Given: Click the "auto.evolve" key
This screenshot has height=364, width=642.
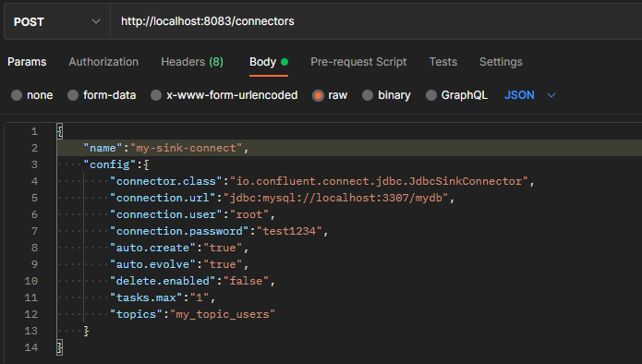Looking at the screenshot, I should click(152, 264).
